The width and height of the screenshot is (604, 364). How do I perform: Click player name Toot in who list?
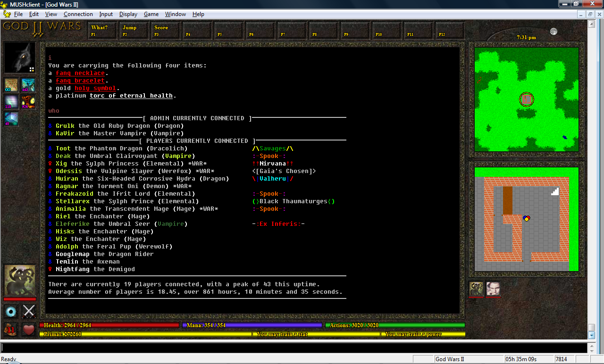click(63, 149)
